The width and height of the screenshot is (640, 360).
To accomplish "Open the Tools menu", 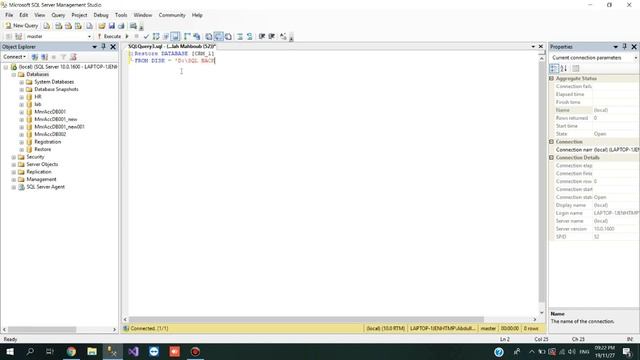I will coord(121,15).
